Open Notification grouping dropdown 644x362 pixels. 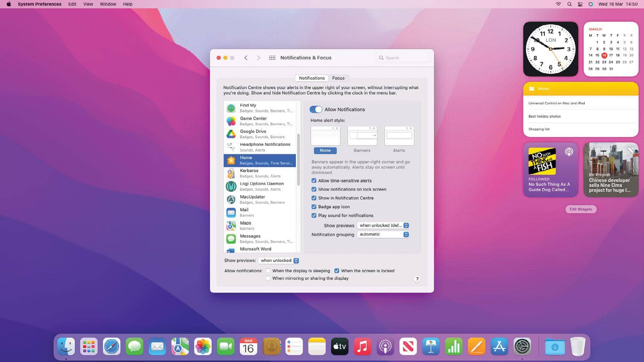tap(383, 234)
